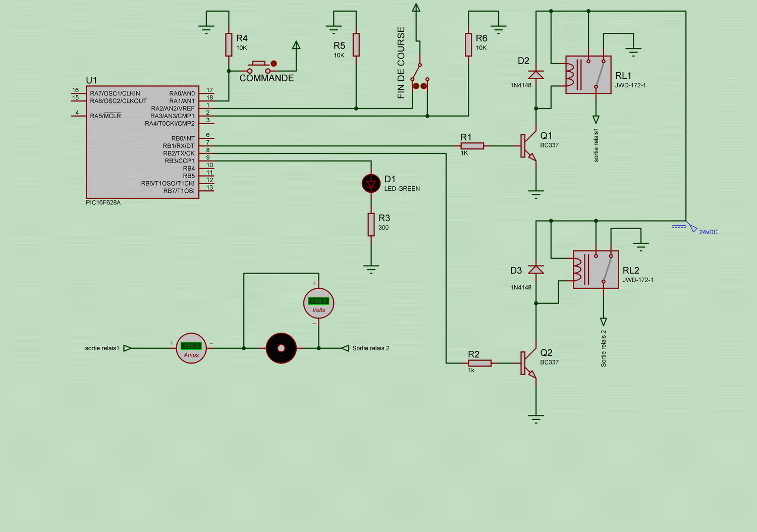Click the ground symbol beside RL2
The image size is (757, 532).
pos(641,247)
